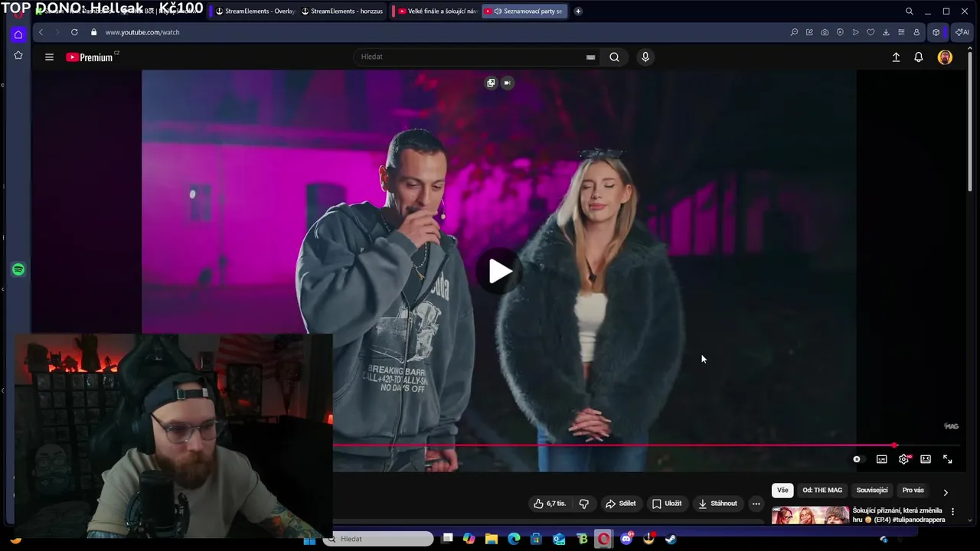Image resolution: width=980 pixels, height=551 pixels.
Task: Open options for the Šokující přiznání video
Action: tap(952, 511)
